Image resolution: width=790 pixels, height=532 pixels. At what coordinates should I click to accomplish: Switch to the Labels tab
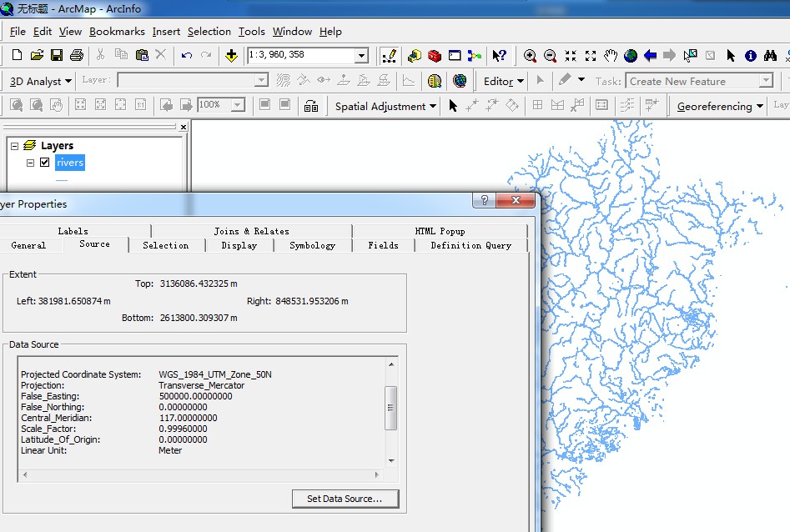click(x=73, y=231)
